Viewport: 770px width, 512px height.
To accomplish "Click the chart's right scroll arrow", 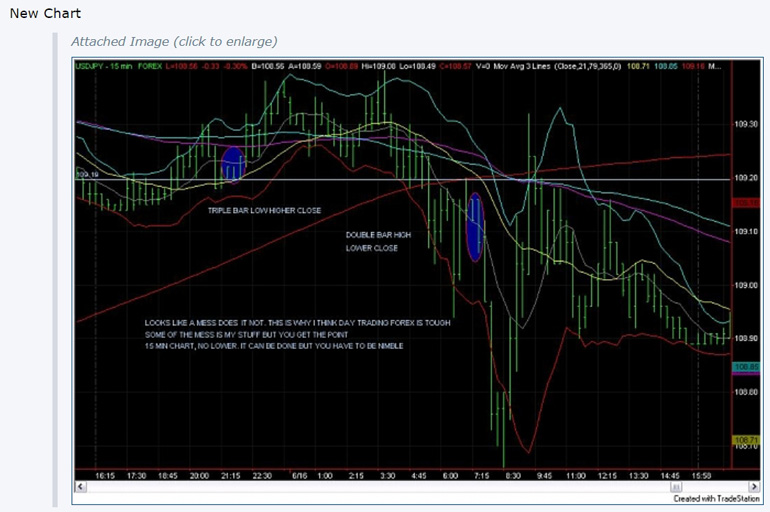I will point(754,486).
